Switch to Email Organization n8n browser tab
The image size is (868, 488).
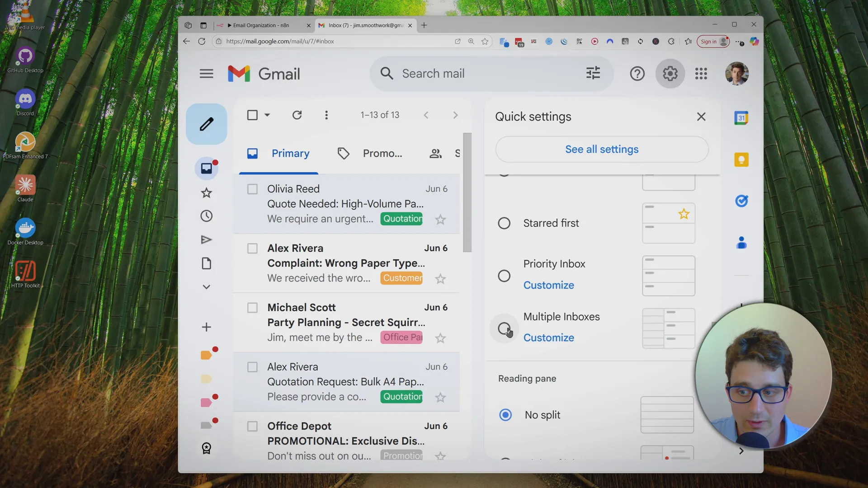[x=264, y=25]
